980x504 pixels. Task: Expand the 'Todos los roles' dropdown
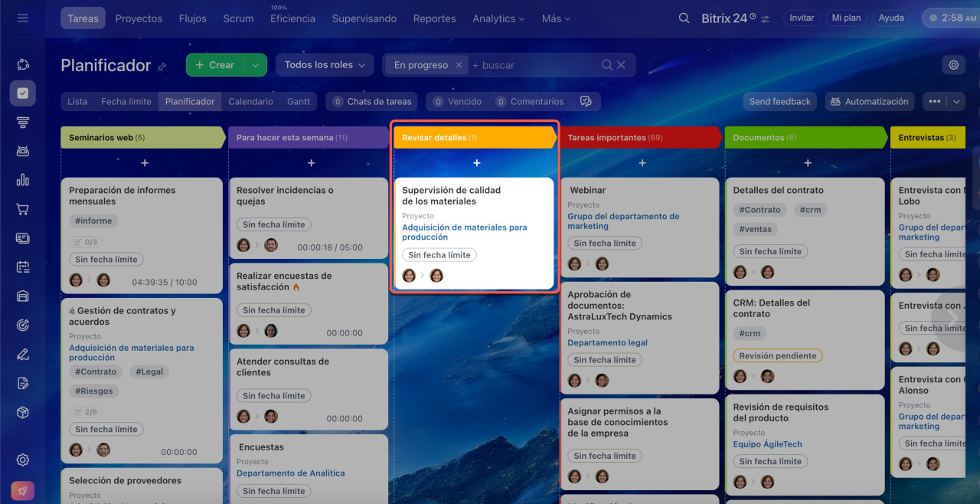click(325, 65)
